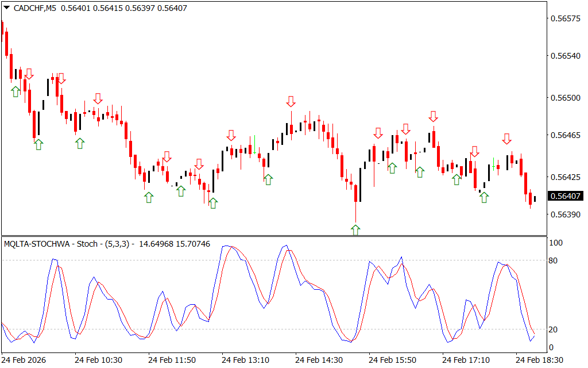Screen dimensions: 588x368
Task: Click the rightmost red down arrow
Action: (x=506, y=139)
